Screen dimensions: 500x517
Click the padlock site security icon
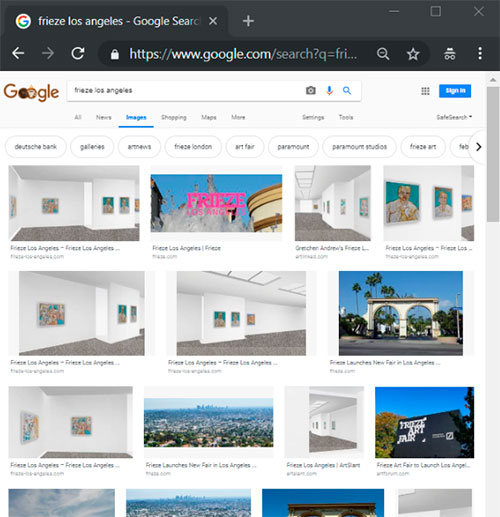[x=115, y=54]
